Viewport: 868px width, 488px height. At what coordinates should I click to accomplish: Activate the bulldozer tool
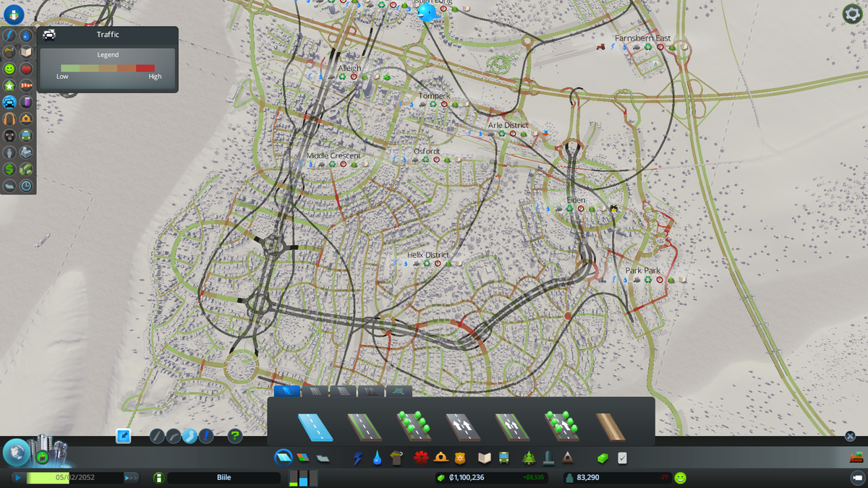tap(857, 458)
